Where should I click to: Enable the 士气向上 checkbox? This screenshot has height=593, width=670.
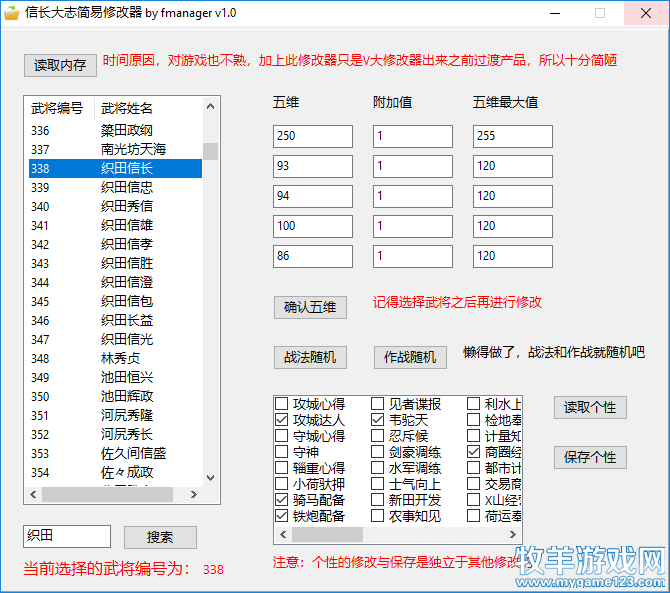377,484
